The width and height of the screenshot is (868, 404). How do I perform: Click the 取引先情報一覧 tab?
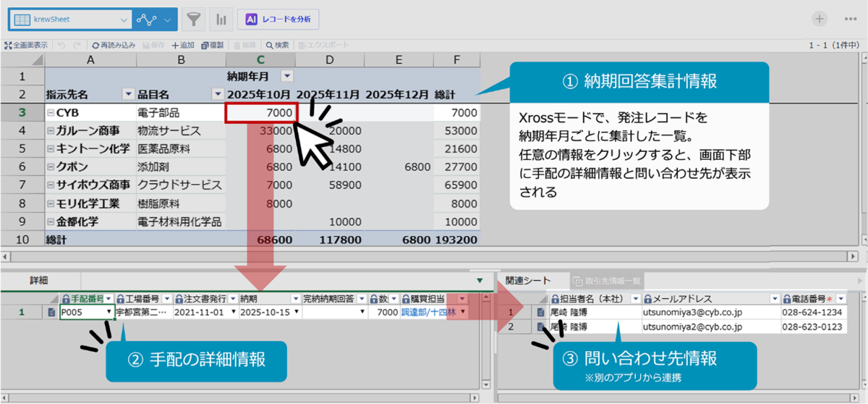[x=606, y=280]
